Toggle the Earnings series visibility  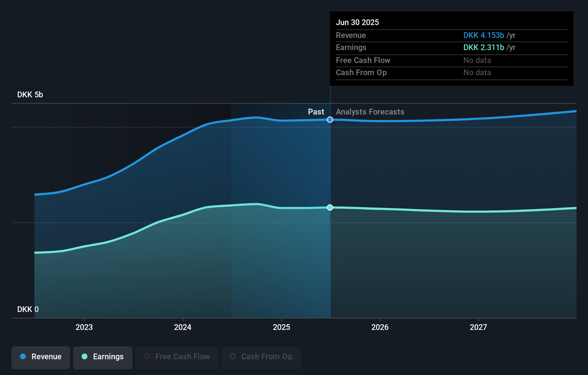point(102,357)
